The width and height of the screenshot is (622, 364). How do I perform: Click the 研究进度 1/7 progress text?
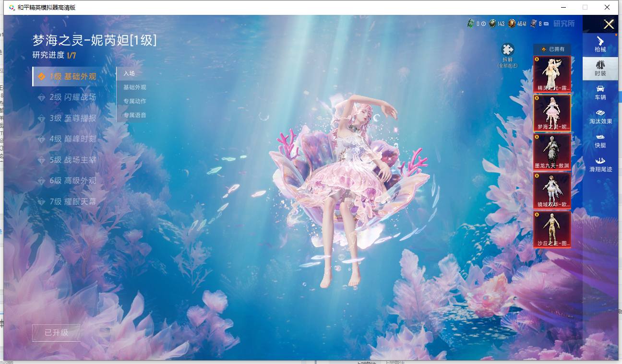(54, 55)
